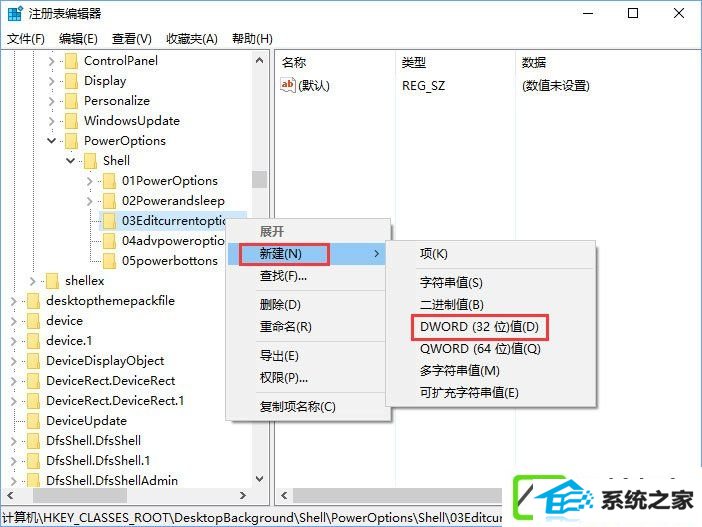Open the 收藏夹(A) menu
702x527 pixels.
(192, 39)
